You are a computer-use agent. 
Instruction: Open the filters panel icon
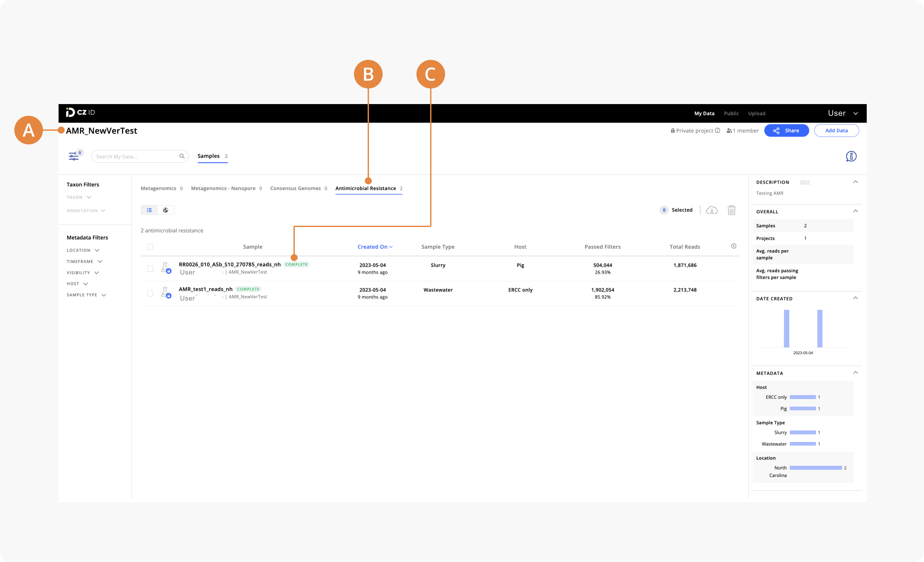pos(74,156)
